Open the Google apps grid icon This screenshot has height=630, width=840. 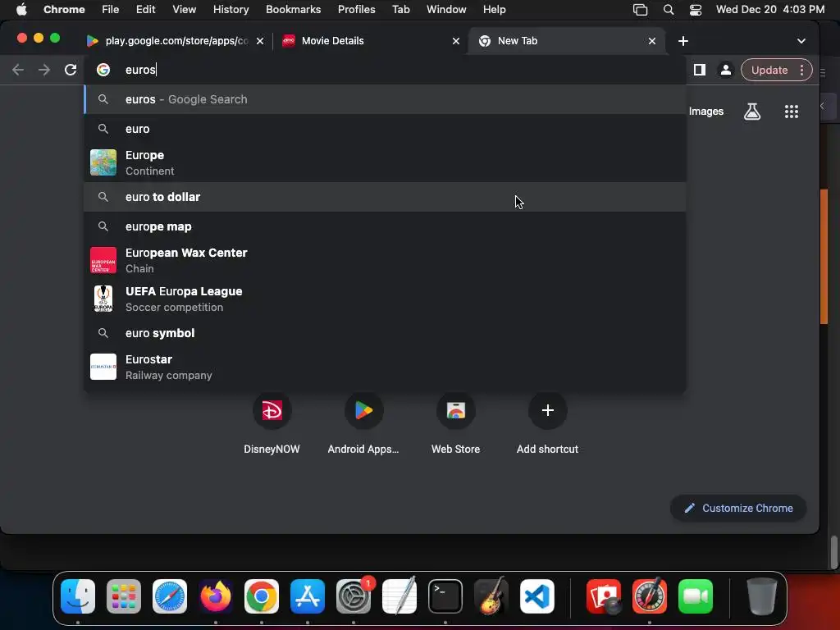click(792, 112)
